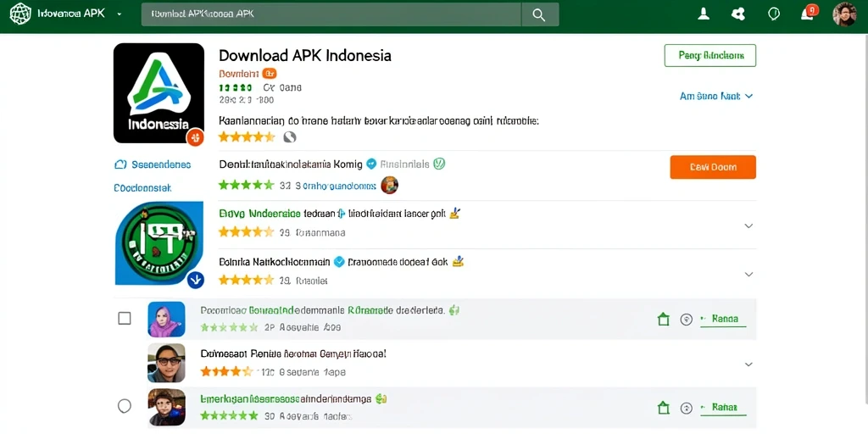This screenshot has height=434, width=868.
Task: Click the review title in the 120 rating row
Action: point(292,353)
